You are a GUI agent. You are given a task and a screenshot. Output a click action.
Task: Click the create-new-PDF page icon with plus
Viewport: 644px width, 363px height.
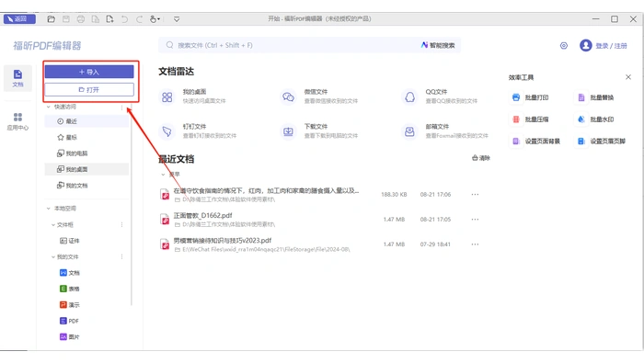point(109,19)
